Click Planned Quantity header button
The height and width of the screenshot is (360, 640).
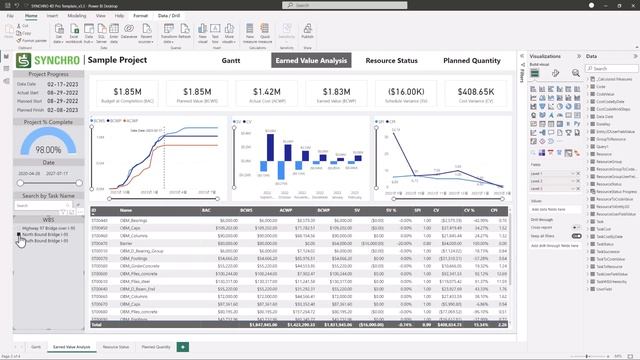472,60
